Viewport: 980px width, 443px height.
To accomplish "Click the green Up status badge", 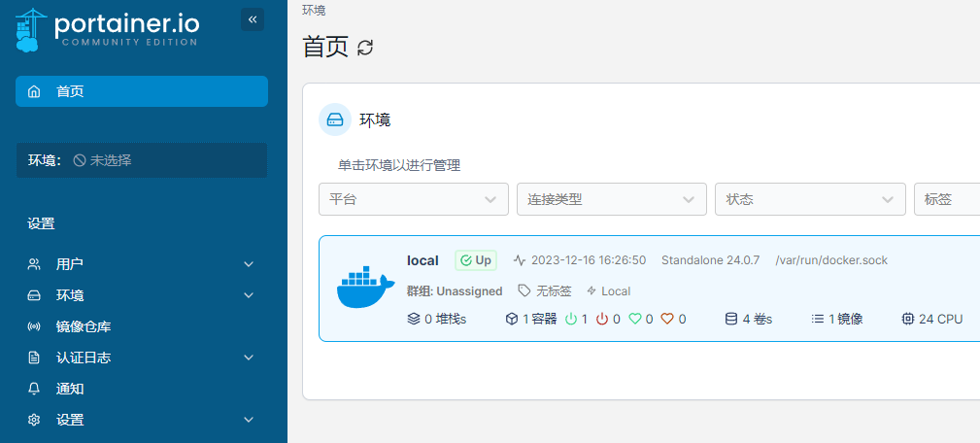I will pos(475,260).
